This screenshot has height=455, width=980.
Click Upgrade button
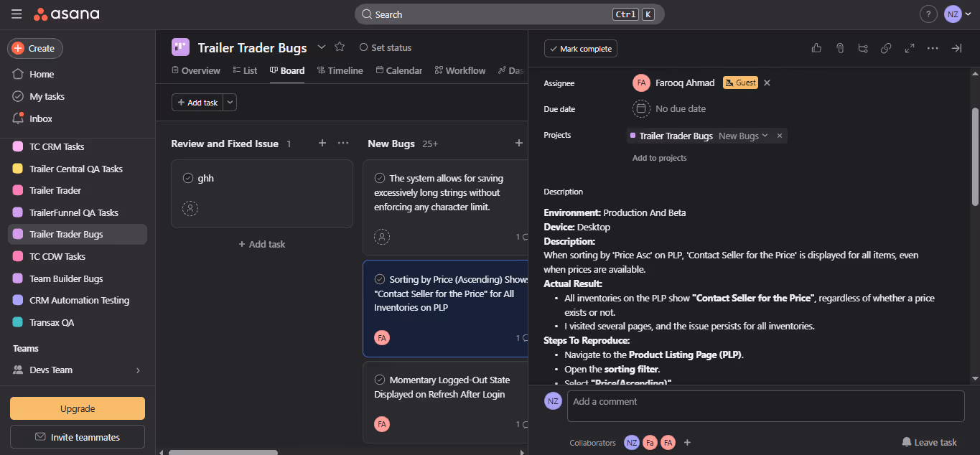tap(78, 408)
